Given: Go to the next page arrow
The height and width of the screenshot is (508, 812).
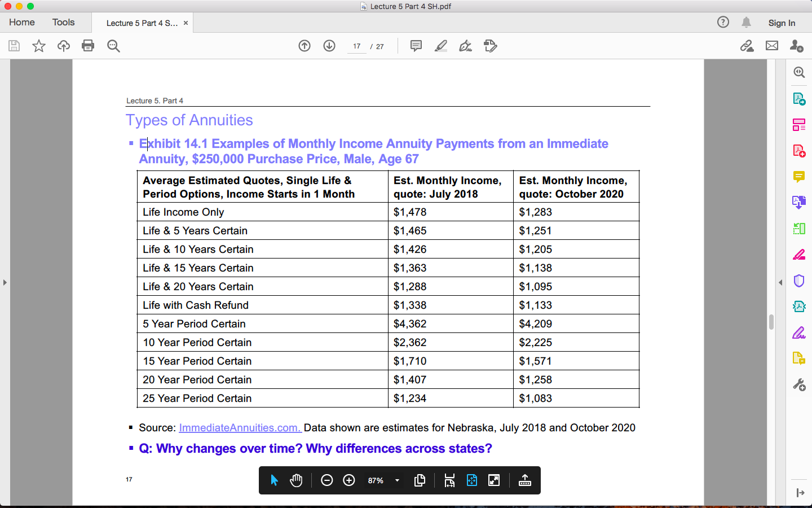Looking at the screenshot, I should [x=329, y=46].
